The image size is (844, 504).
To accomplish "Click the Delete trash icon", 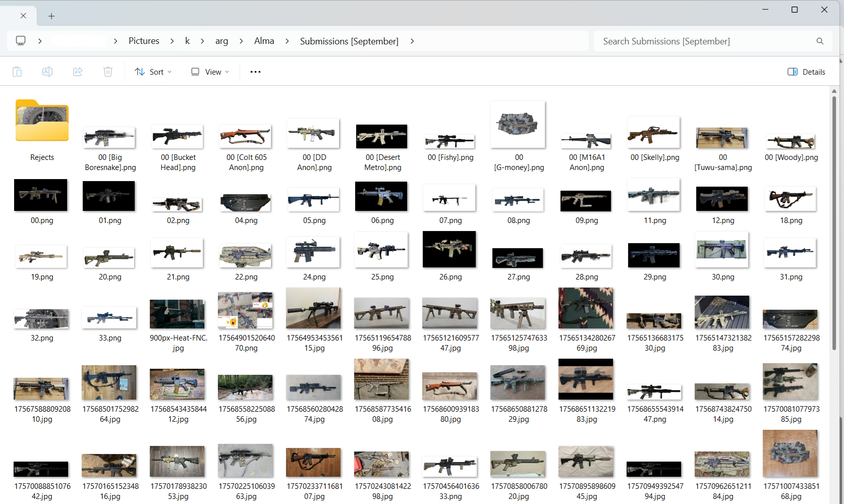I will 108,72.
